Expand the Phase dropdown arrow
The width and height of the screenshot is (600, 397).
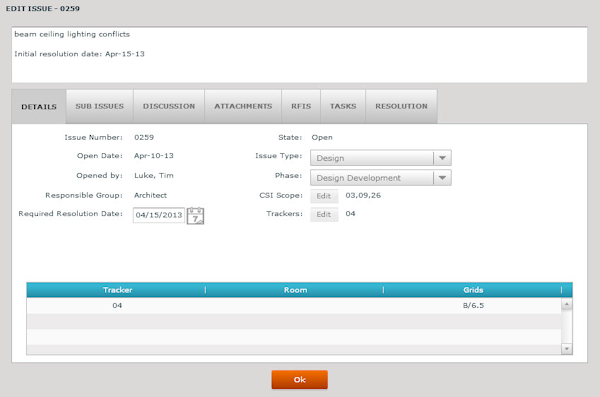click(442, 178)
